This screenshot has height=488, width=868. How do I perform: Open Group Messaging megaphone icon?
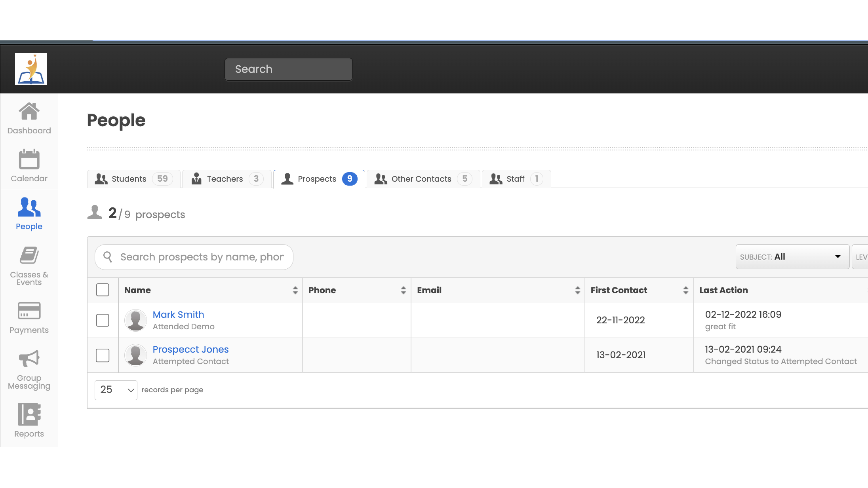click(29, 359)
